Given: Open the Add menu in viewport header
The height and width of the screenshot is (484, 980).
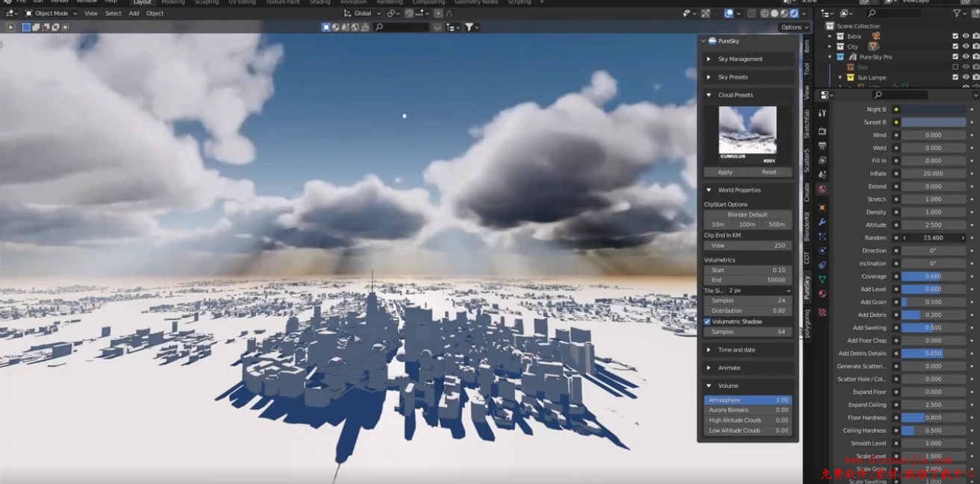Looking at the screenshot, I should 134,13.
